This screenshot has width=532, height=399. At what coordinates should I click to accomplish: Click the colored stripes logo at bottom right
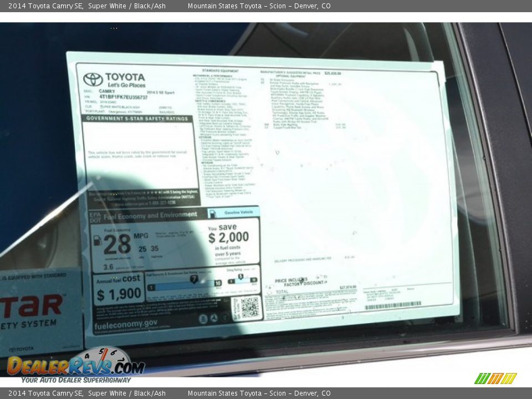pos(495,378)
